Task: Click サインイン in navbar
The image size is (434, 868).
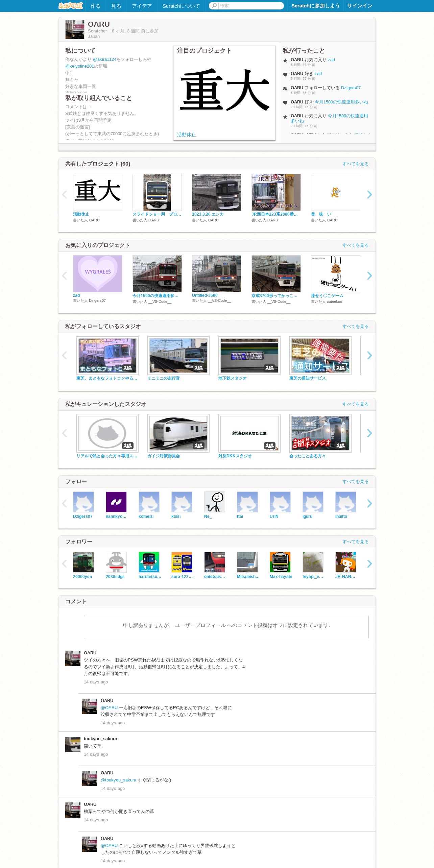Action: coord(360,6)
